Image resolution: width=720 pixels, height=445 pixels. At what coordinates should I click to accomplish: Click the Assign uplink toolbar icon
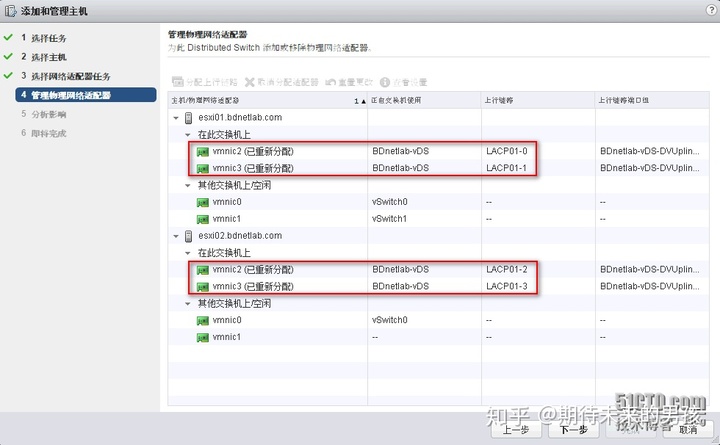(x=178, y=82)
